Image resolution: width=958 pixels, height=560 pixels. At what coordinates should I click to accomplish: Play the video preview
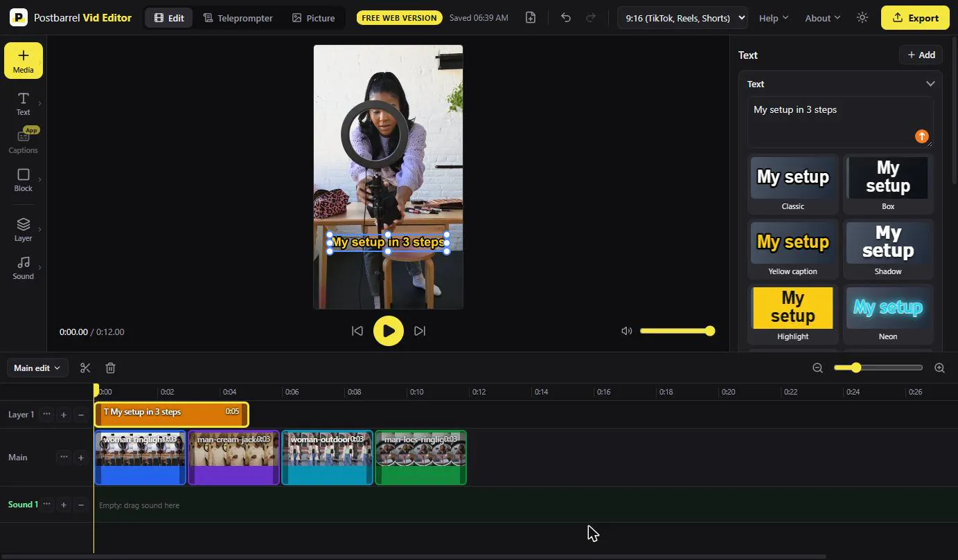(389, 331)
